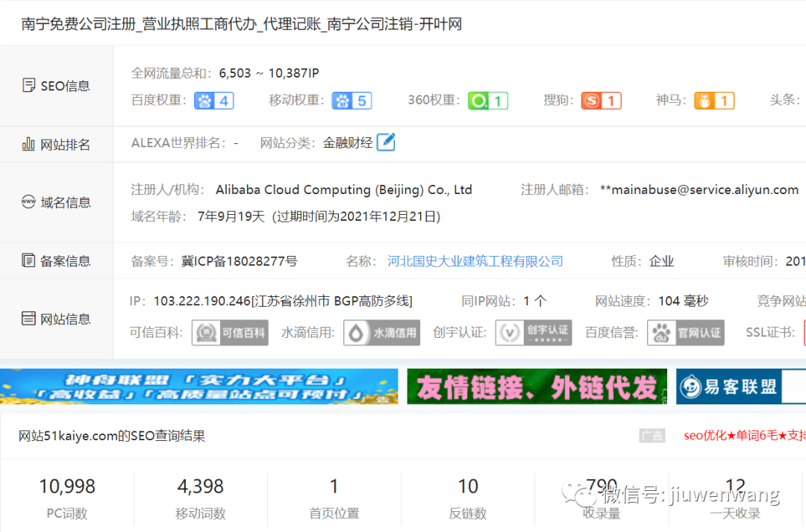The image size is (806, 532).
Task: Click the Shenma weight badge showing 1
Action: tap(714, 100)
